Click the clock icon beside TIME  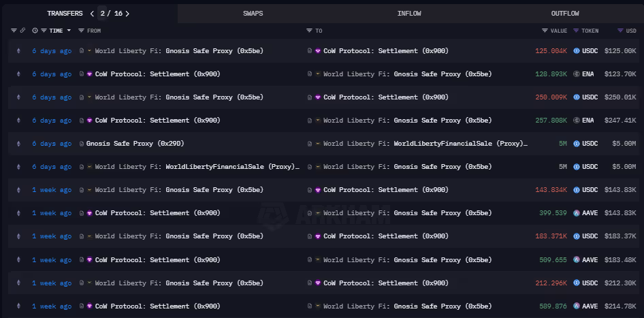[x=35, y=31]
